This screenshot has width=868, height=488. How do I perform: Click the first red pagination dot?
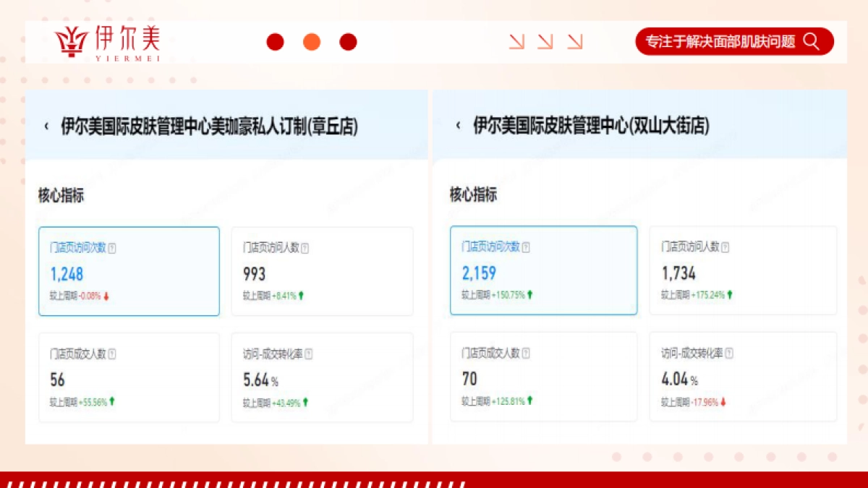pyautogui.click(x=275, y=41)
